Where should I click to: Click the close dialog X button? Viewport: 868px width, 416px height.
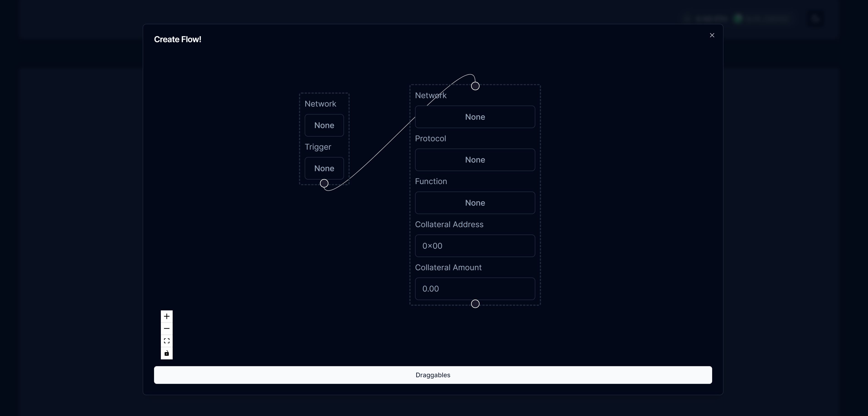[x=712, y=35]
